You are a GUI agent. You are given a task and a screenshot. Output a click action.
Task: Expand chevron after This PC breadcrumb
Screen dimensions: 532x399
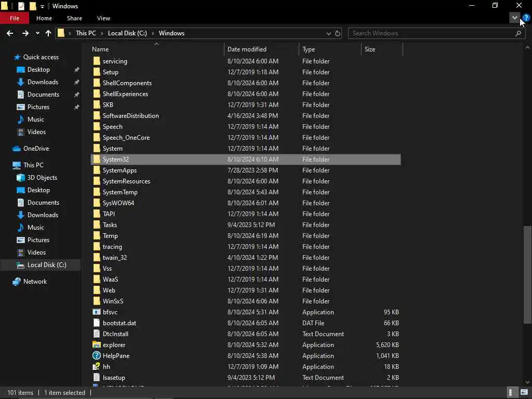102,33
